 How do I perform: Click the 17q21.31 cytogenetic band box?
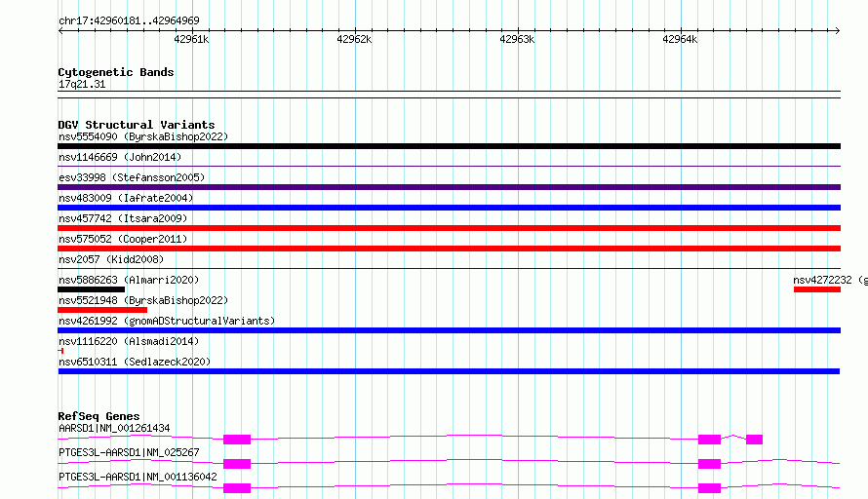449,95
